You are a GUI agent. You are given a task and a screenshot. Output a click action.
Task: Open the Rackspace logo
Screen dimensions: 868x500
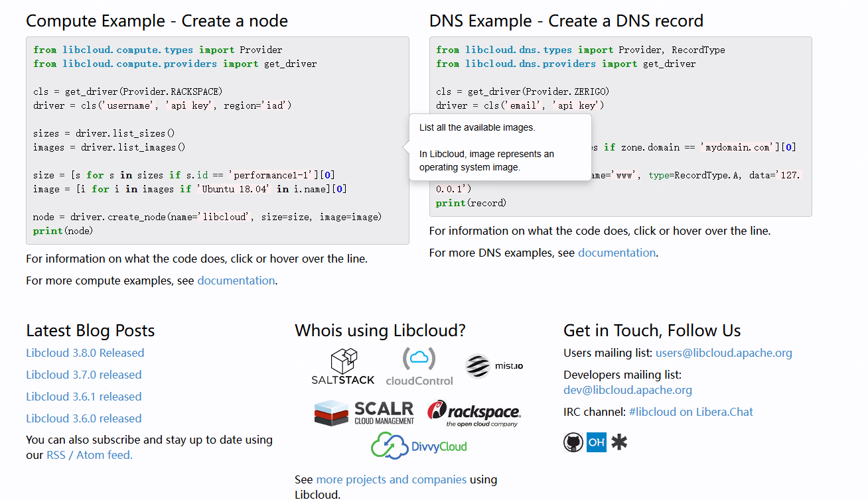coord(473,413)
